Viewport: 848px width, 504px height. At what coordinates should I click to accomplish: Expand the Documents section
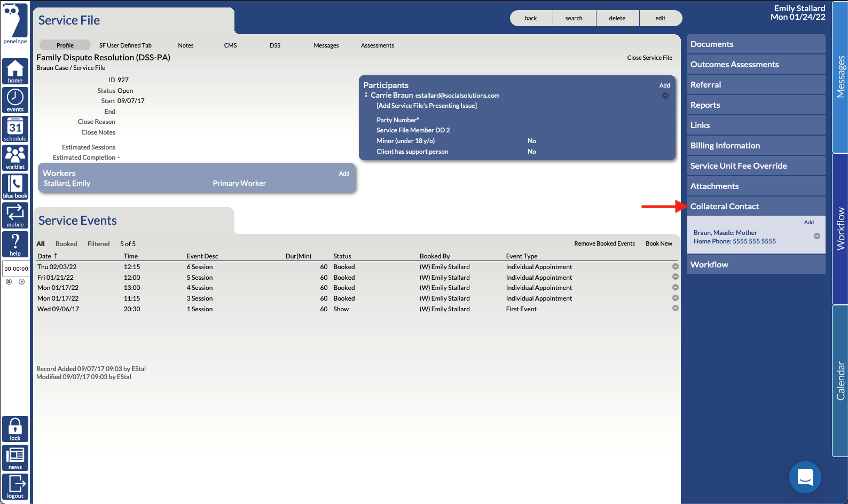(x=756, y=44)
